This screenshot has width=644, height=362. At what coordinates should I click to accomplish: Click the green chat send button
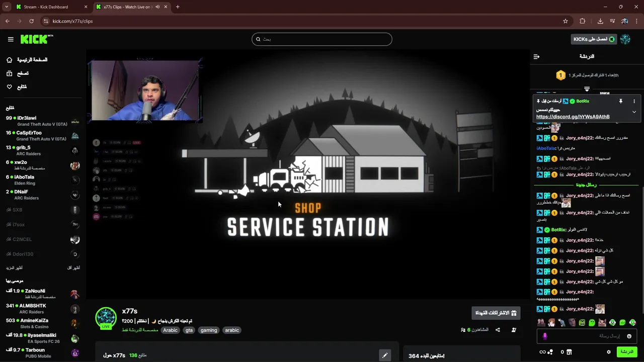coord(627,352)
